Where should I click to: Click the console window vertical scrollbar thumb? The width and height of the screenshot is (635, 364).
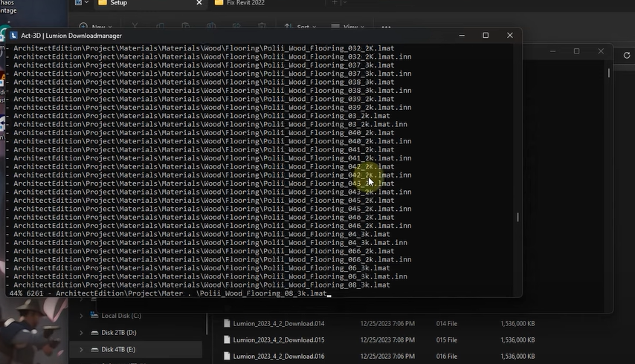coord(518,217)
